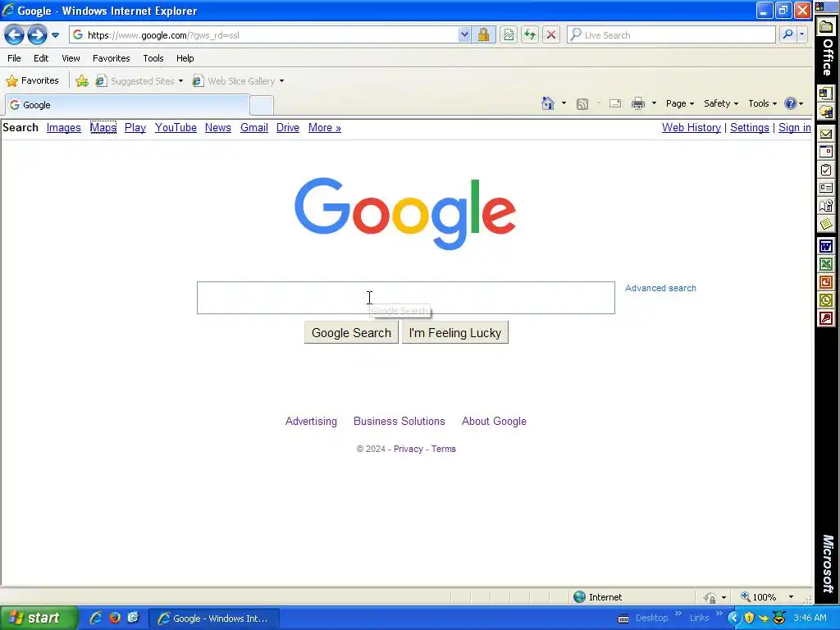Open Advanced search link
Viewport: 840px width, 630px height.
coord(660,288)
